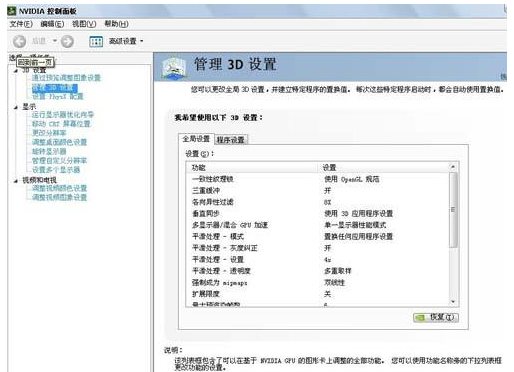Viewport: 514px width, 372px height.
Task: Open the 高级设置 dropdown
Action: [126, 41]
